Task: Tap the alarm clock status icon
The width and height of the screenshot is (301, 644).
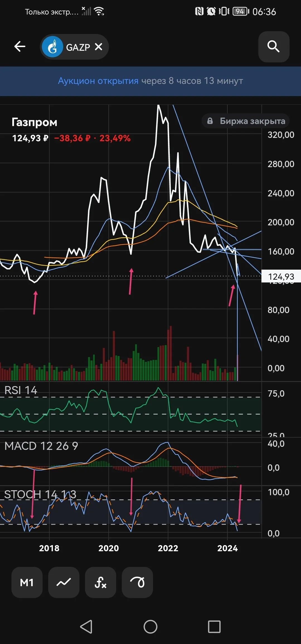Action: pyautogui.click(x=211, y=11)
